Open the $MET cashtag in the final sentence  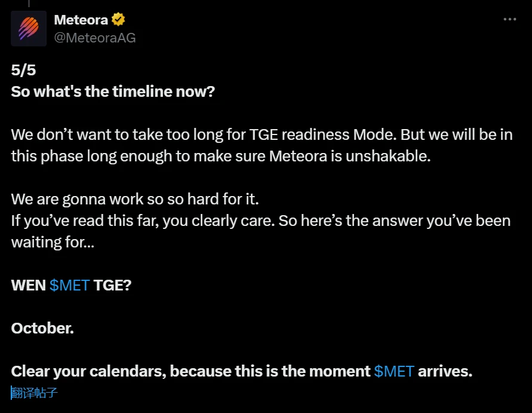tap(394, 371)
